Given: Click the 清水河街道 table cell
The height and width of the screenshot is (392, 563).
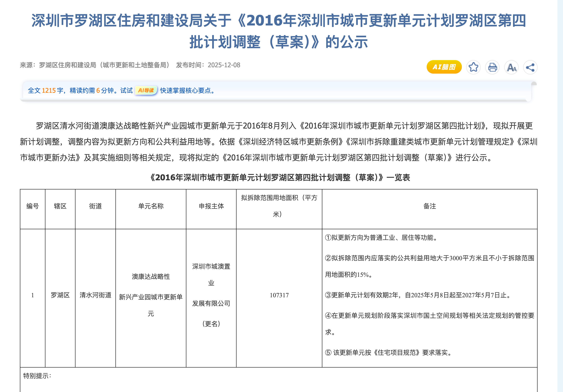Looking at the screenshot, I should pos(95,295).
